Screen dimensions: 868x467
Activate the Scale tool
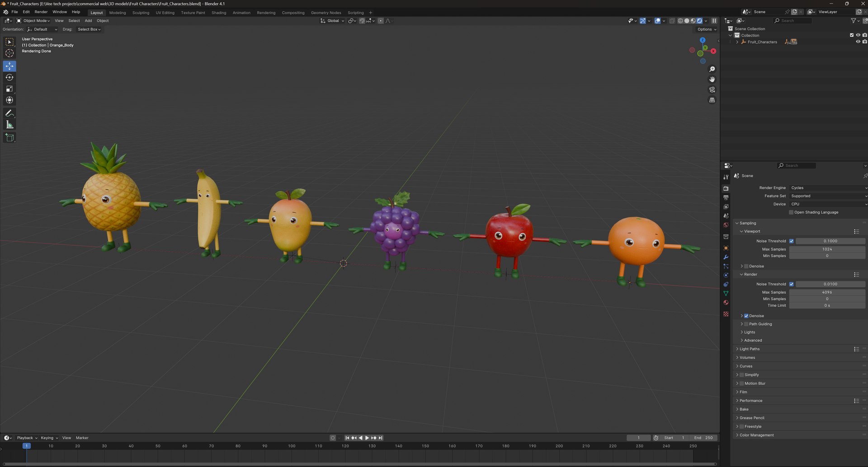(9, 89)
